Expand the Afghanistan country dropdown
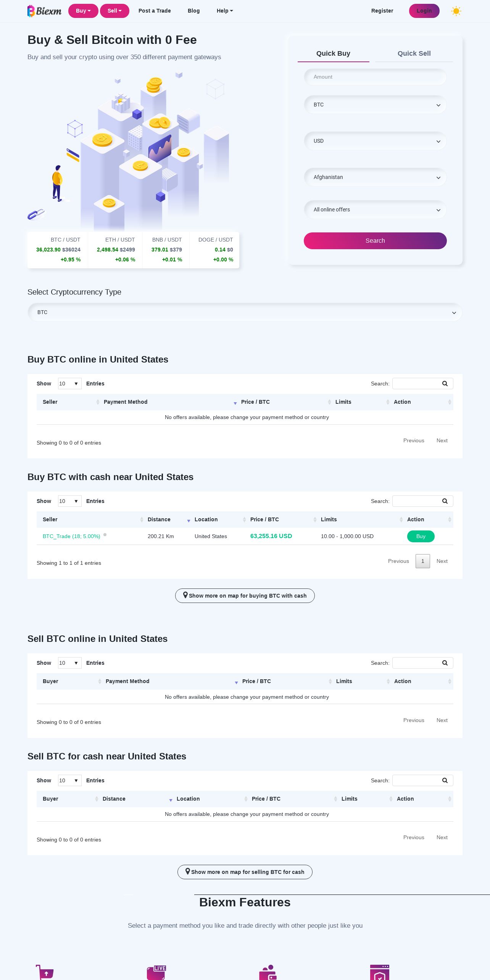490x980 pixels. pyautogui.click(x=375, y=177)
